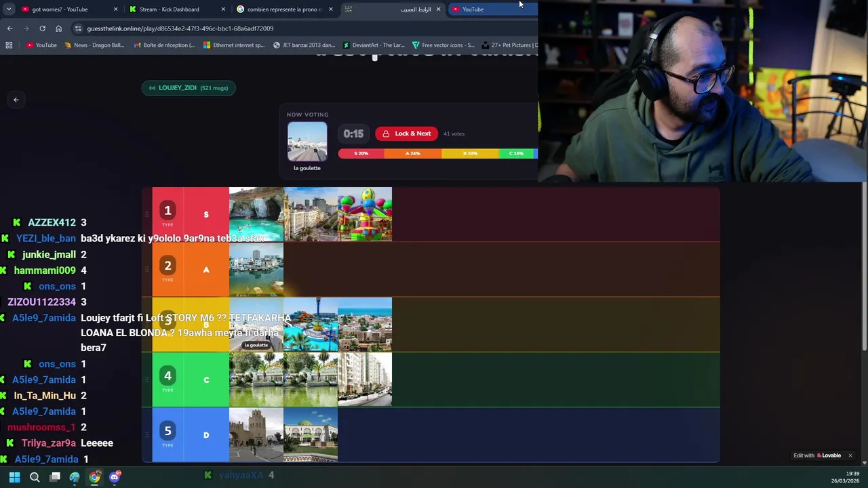This screenshot has width=868, height=488.
Task: Open the 'News - Dragon Ball' bookmark
Action: click(94, 45)
